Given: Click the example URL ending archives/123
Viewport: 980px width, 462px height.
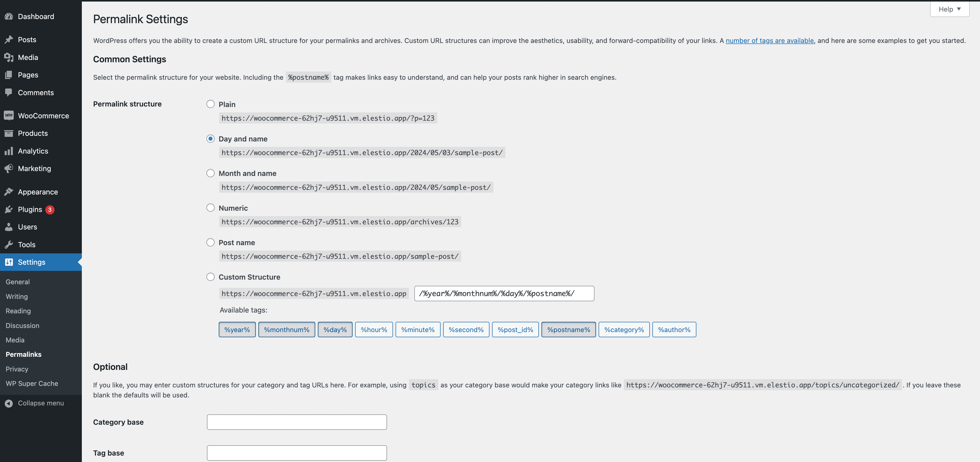Looking at the screenshot, I should pos(340,222).
